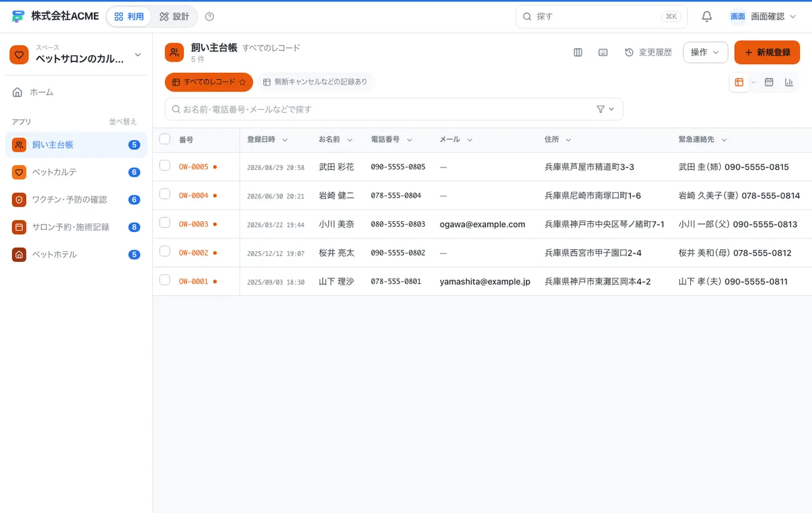Click the filter funnel icon

click(601, 109)
